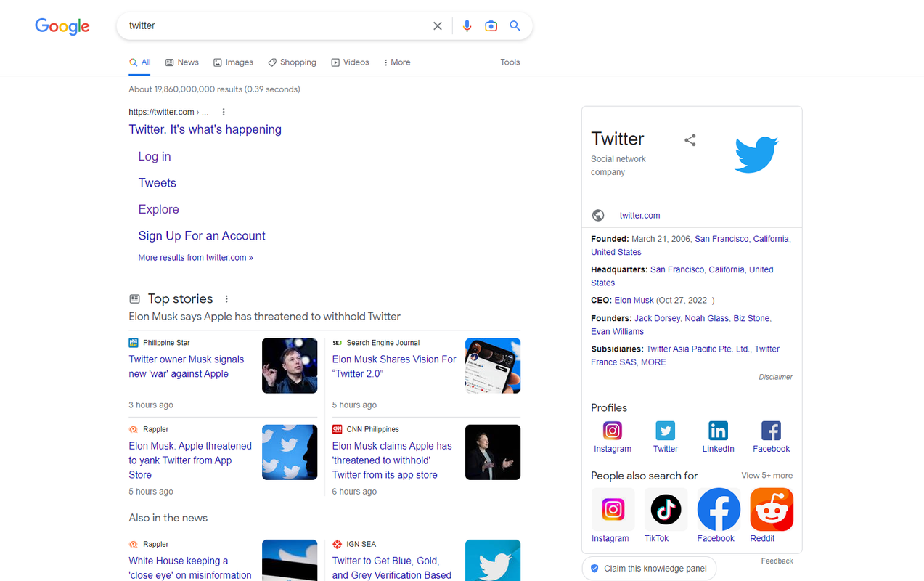Open CNN story on Apple threatened to withhold
Image resolution: width=924 pixels, height=581 pixels.
click(392, 460)
